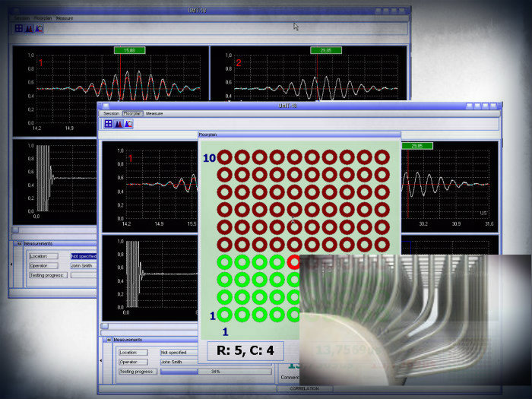Collapse the front window's Measurements panel

click(109, 340)
